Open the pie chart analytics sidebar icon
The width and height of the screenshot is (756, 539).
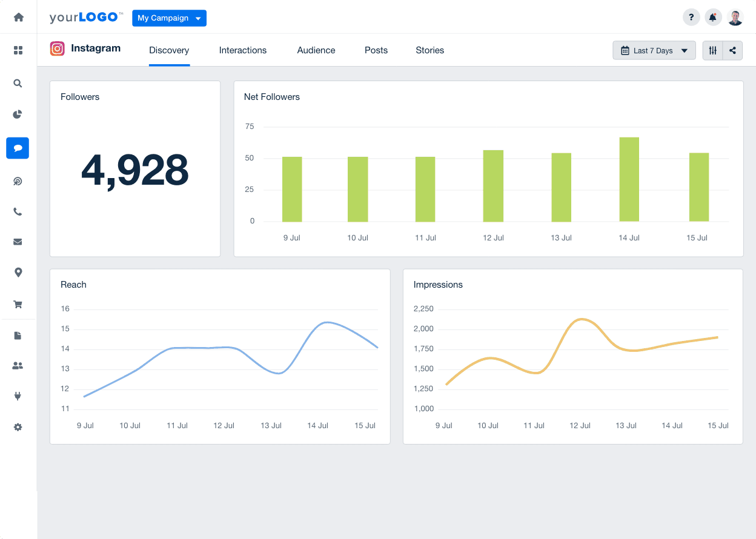18,114
